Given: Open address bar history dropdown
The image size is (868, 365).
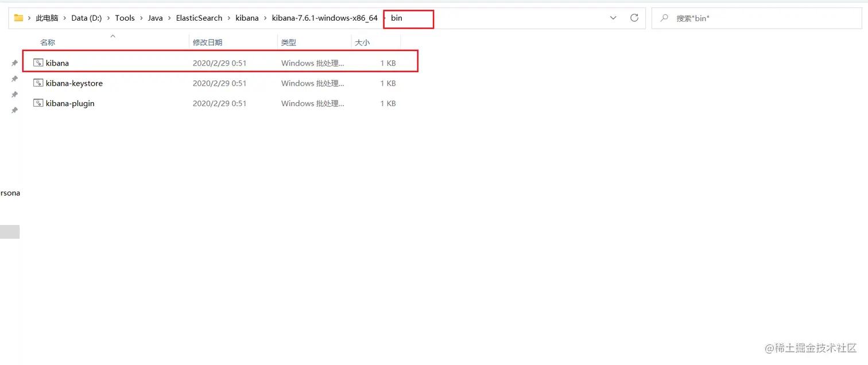Looking at the screenshot, I should [x=614, y=18].
